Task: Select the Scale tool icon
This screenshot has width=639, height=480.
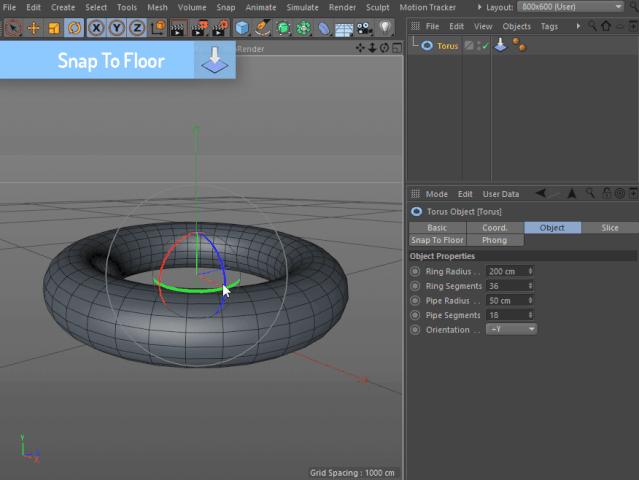Action: [x=53, y=28]
